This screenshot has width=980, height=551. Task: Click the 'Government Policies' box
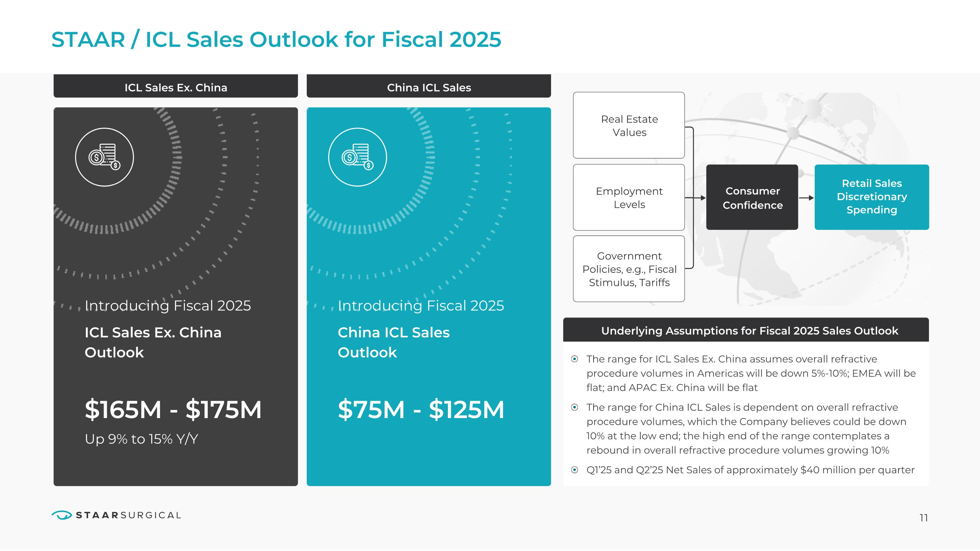pyautogui.click(x=629, y=269)
